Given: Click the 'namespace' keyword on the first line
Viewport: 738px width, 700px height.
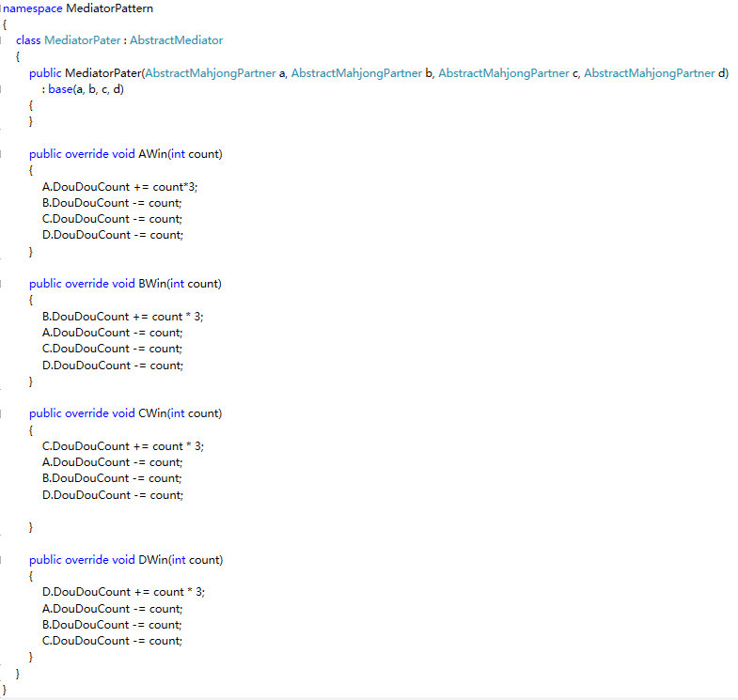Looking at the screenshot, I should point(33,8).
